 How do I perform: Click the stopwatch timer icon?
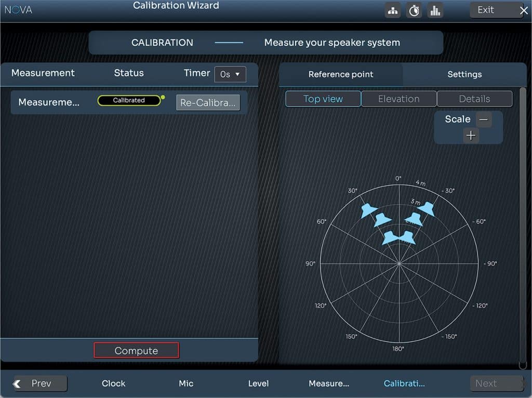414,10
